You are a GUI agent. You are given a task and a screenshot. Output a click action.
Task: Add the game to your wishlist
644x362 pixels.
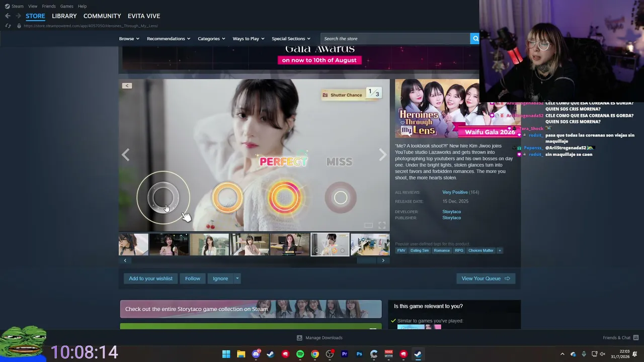[150, 279]
